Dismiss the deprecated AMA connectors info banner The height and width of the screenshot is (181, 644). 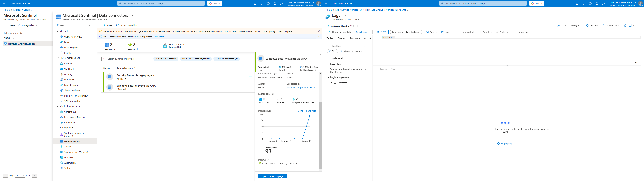pyautogui.click(x=319, y=37)
